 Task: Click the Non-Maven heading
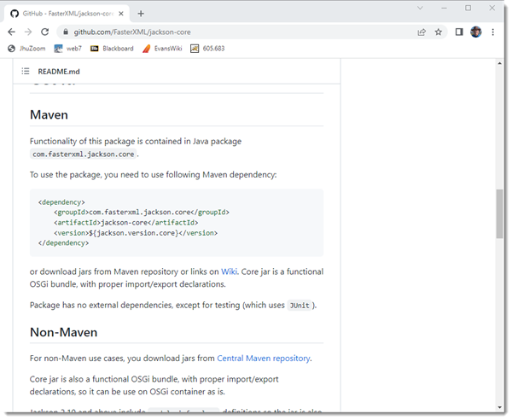[64, 332]
